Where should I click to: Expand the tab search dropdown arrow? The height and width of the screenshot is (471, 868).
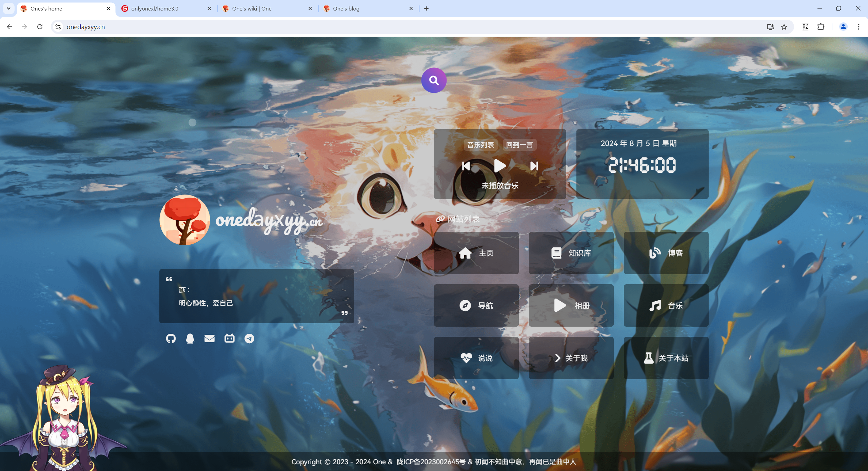(x=8, y=8)
